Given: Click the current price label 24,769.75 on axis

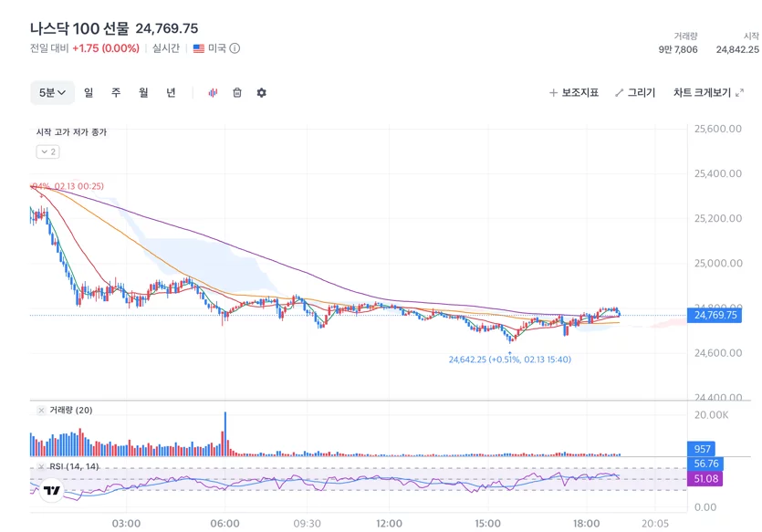Looking at the screenshot, I should tap(715, 316).
